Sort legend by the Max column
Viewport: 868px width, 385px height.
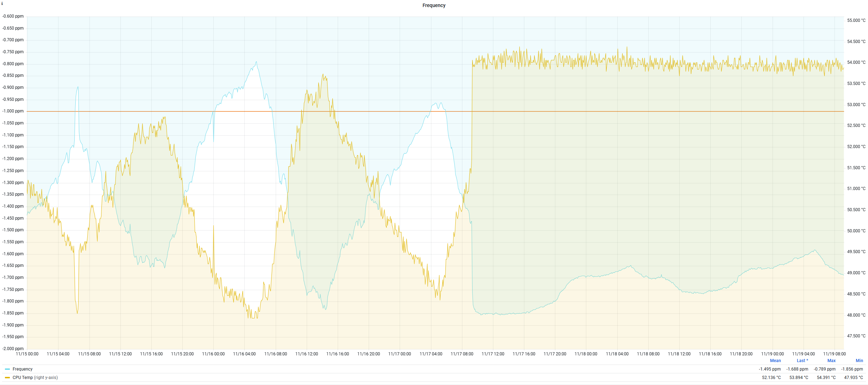coord(831,361)
